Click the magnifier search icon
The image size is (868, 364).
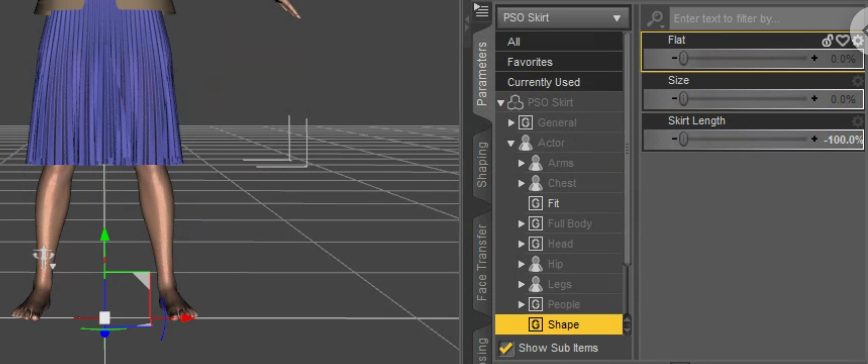click(655, 19)
